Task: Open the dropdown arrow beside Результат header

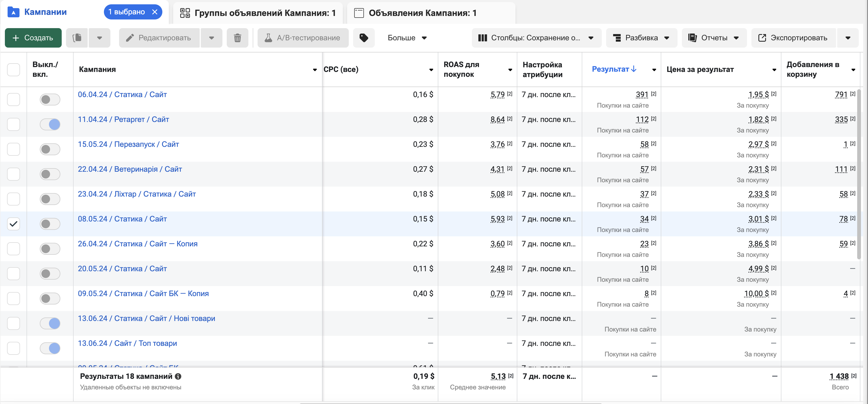Action: click(654, 70)
